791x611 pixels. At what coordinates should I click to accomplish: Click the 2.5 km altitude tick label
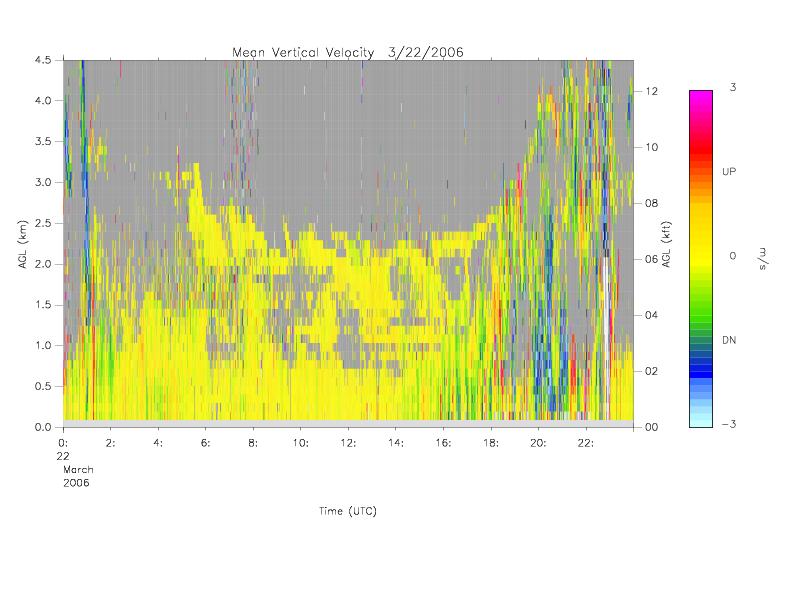coord(43,223)
